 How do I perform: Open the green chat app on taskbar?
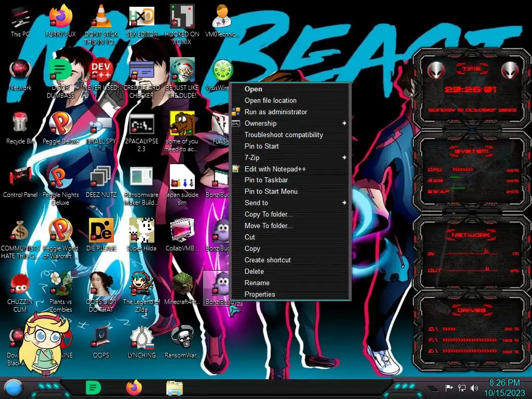[x=94, y=388]
